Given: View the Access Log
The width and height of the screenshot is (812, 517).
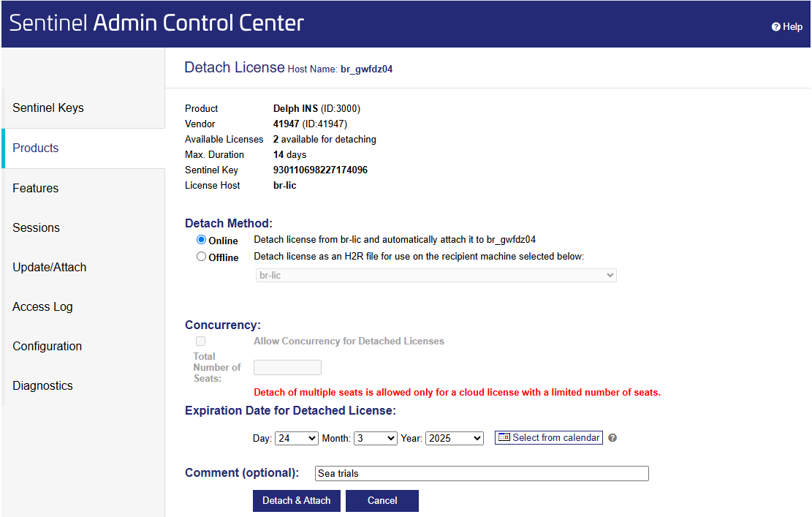Looking at the screenshot, I should click(x=43, y=307).
